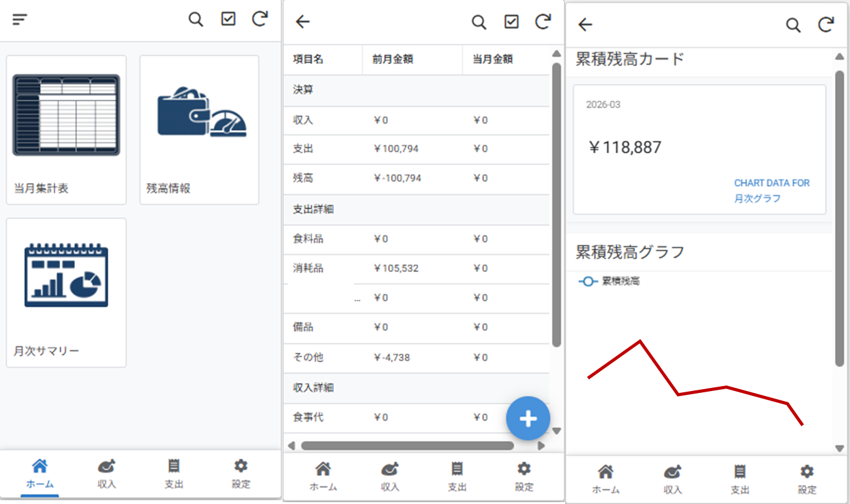Toggle the select checkbox on table screen

click(x=512, y=22)
